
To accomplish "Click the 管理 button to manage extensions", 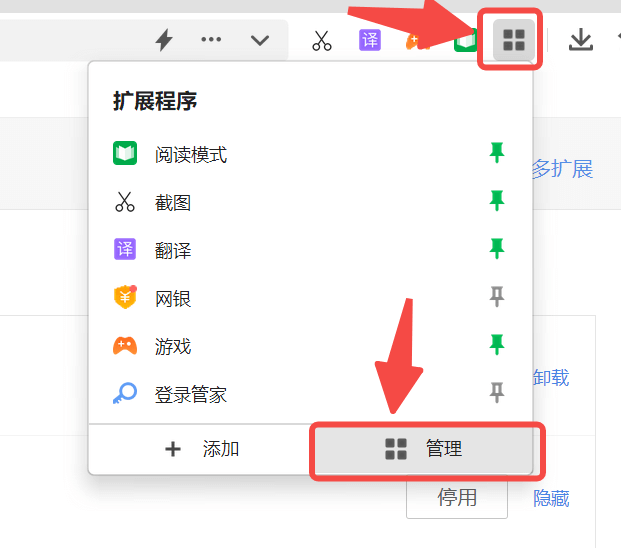I will (425, 449).
